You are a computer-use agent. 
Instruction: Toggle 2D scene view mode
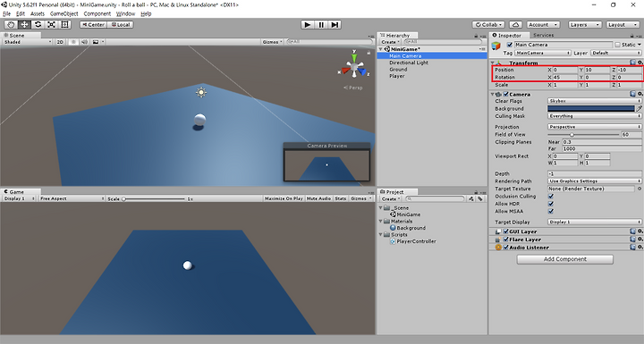tap(61, 42)
